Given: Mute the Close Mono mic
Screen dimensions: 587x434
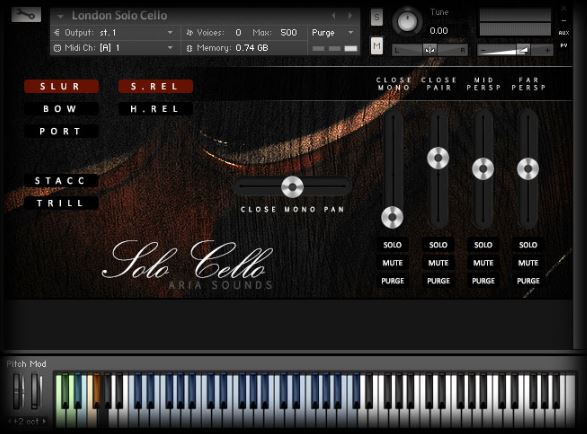Looking at the screenshot, I should point(392,263).
